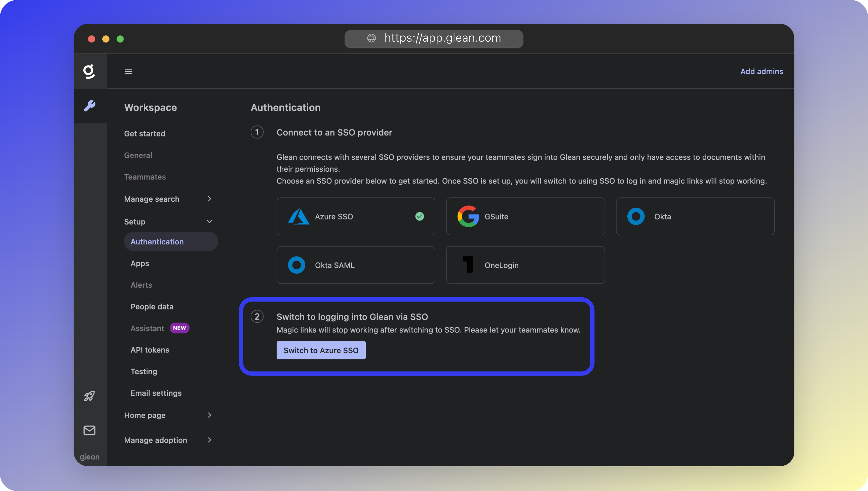Viewport: 868px width, 491px height.
Task: Select OneLogin as the SSO provider
Action: 525,265
